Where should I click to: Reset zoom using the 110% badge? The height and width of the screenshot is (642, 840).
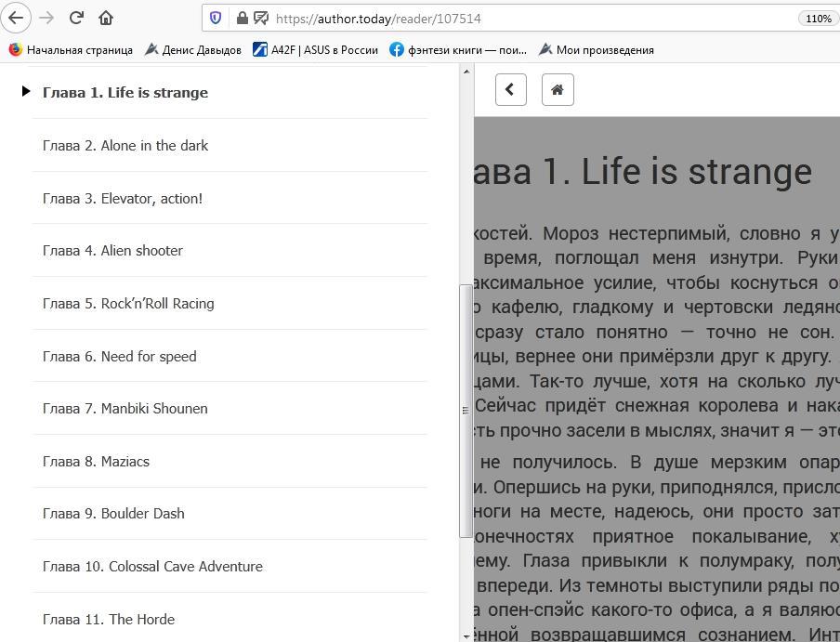coord(817,19)
